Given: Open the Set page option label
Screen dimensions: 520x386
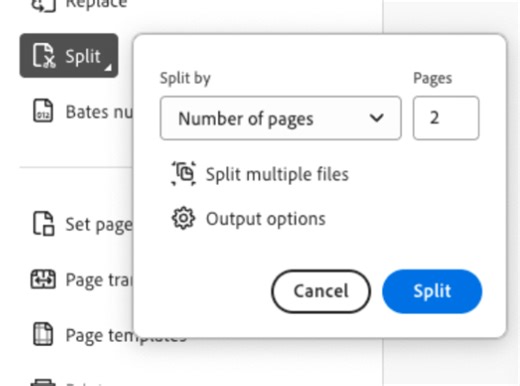Looking at the screenshot, I should click(x=99, y=225).
